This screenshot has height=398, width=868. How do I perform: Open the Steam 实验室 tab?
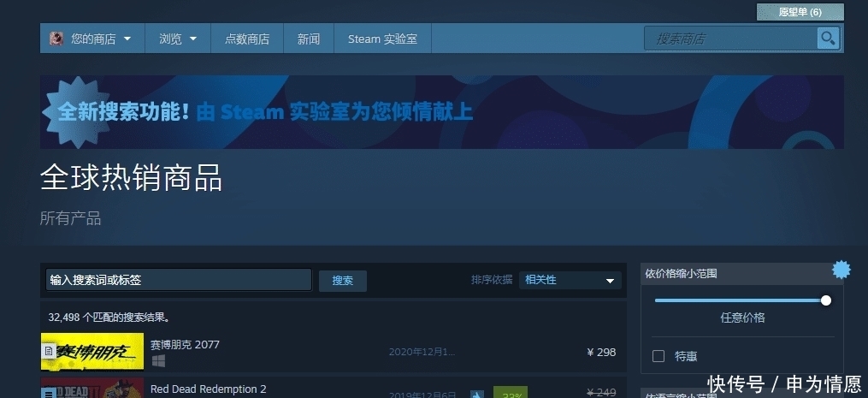pos(382,39)
